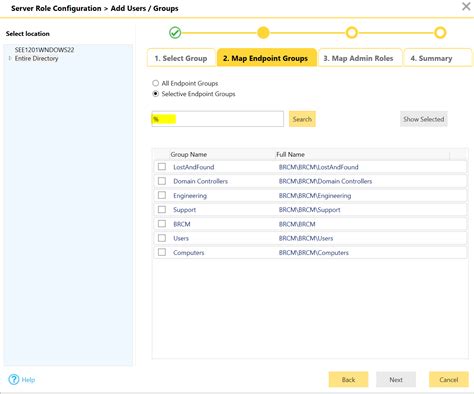Click the Help question mark icon

[x=14, y=379]
